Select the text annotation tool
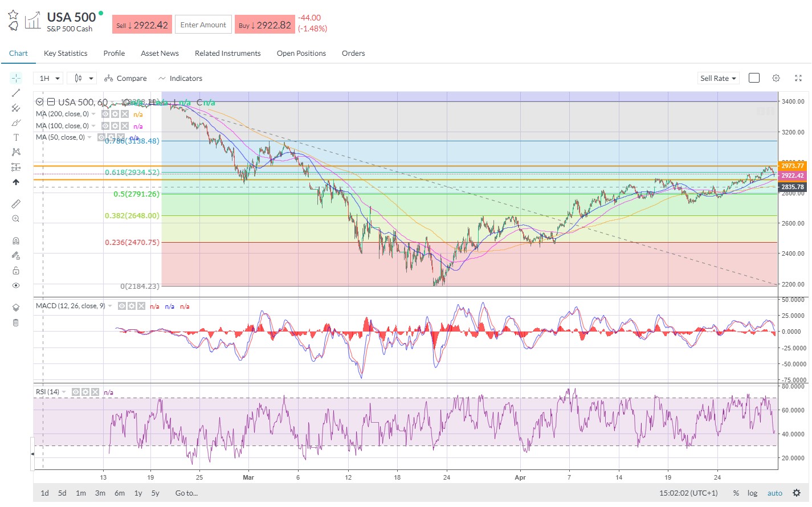Viewport: 812px width, 507px height. point(16,137)
